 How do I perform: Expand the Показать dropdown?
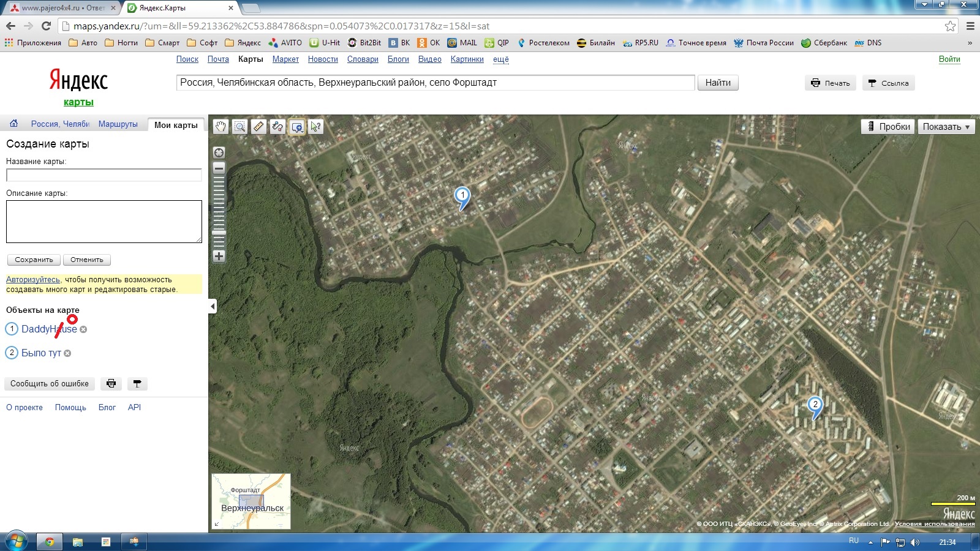point(946,127)
